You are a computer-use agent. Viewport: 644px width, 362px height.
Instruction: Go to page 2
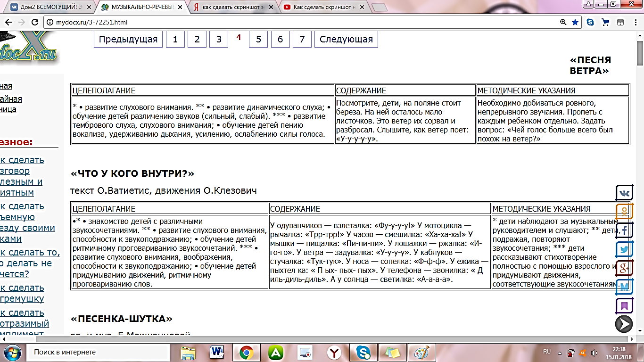point(197,40)
